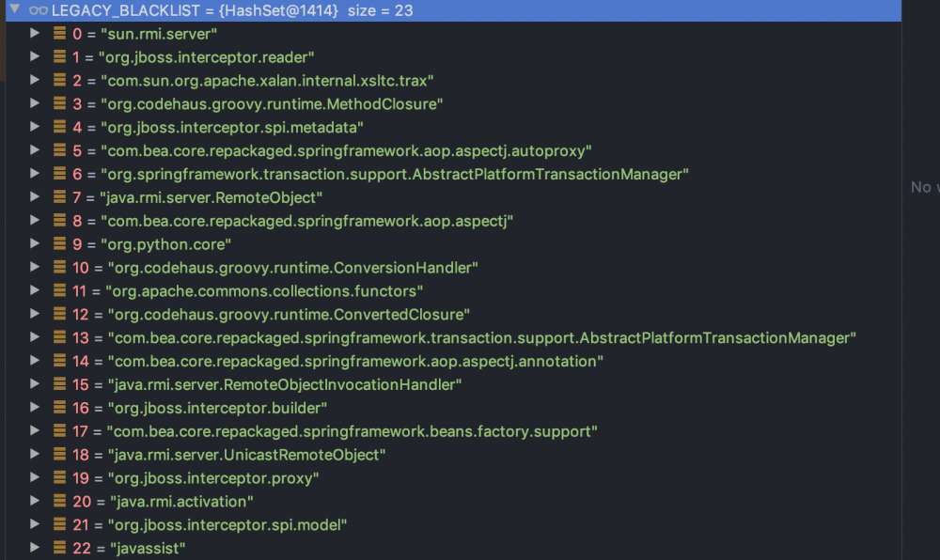Expand entry 15 RemoteObjectInvocationHandler

35,384
